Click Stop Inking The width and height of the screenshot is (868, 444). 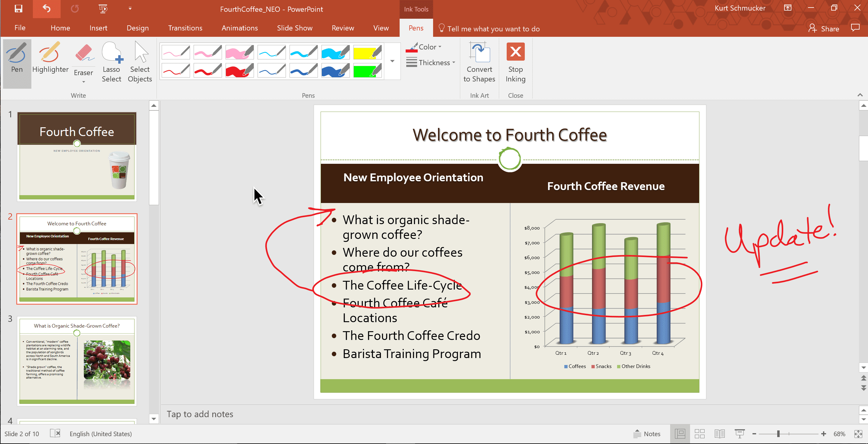(515, 62)
